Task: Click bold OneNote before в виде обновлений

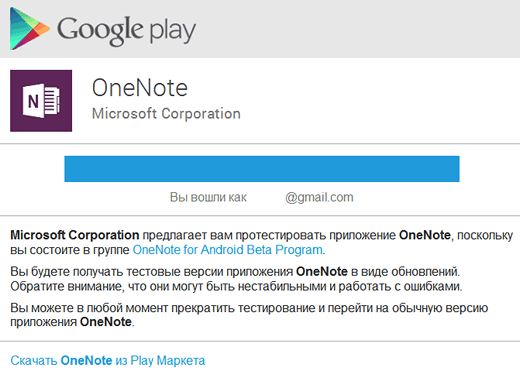Action: (322, 271)
